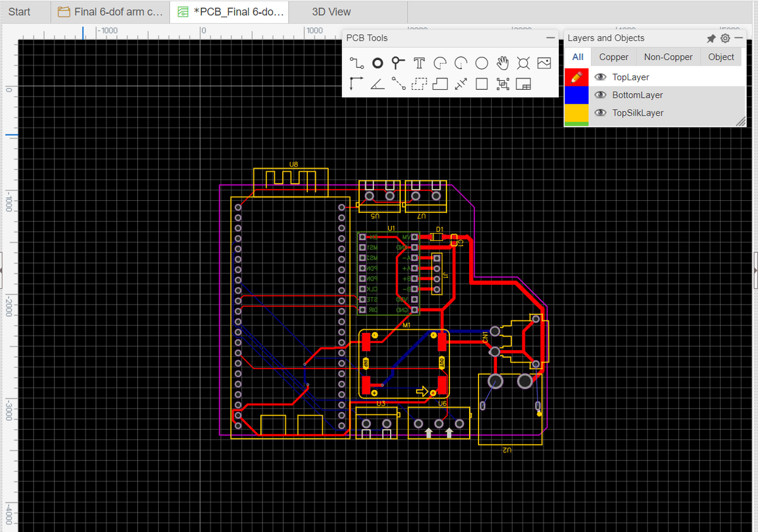
Task: Select the last sheet/table tool icon
Action: coord(523,84)
